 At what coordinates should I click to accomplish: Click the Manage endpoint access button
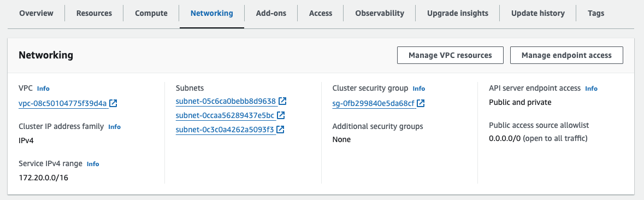click(566, 55)
